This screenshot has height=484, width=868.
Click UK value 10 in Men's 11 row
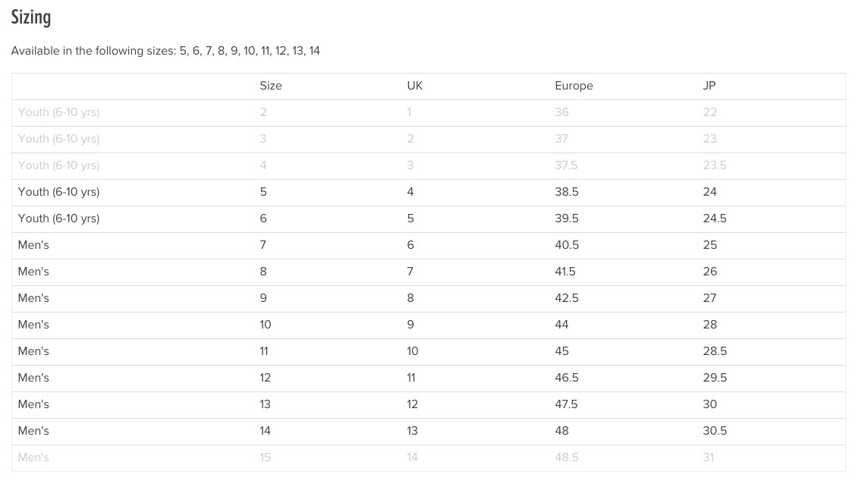[413, 351]
